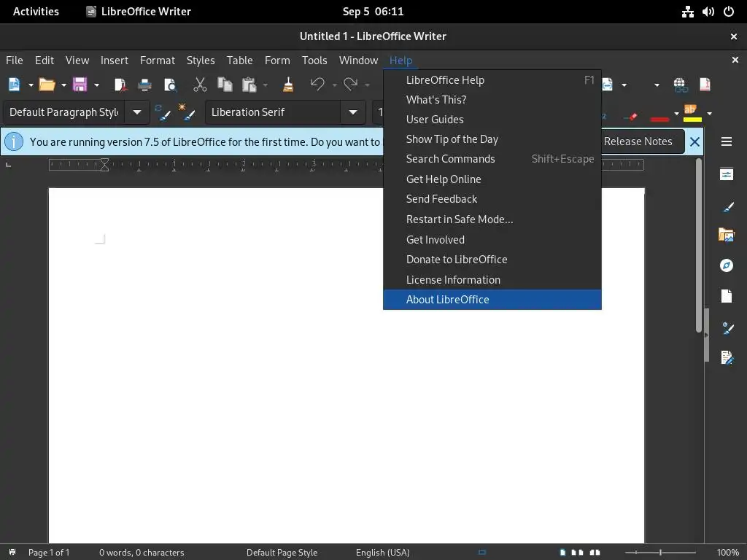
Task: Choose Restart in Safe Mode entry
Action: 492,219
